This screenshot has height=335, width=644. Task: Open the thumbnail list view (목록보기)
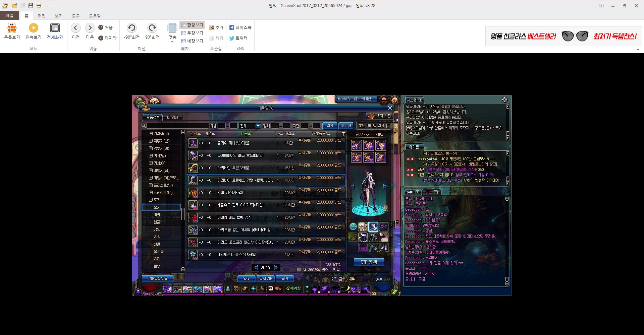tap(12, 31)
